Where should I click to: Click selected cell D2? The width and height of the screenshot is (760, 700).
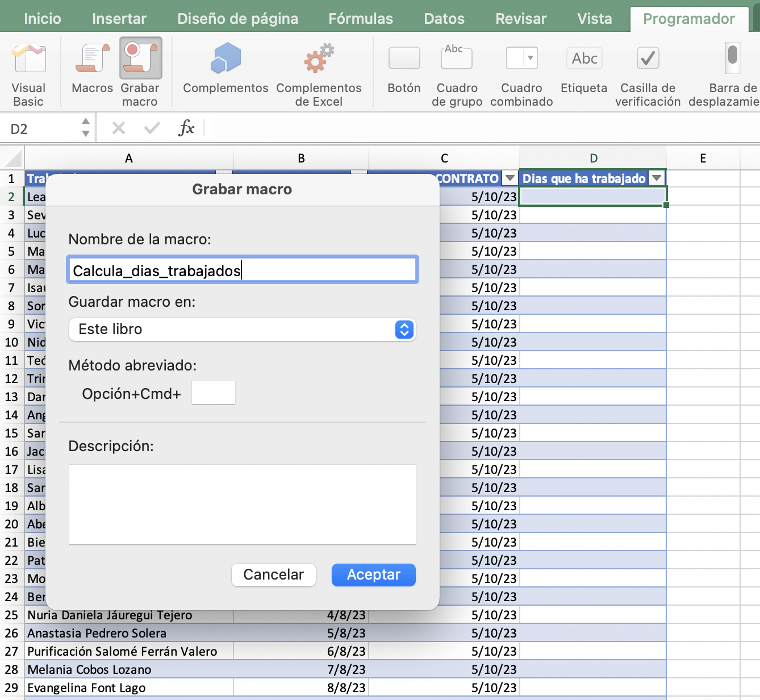point(593,197)
